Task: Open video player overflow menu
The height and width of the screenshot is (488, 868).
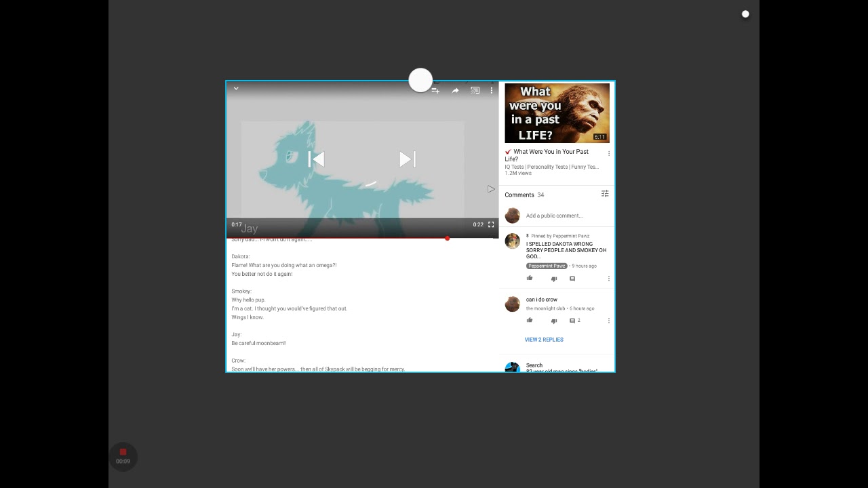Action: (x=492, y=90)
